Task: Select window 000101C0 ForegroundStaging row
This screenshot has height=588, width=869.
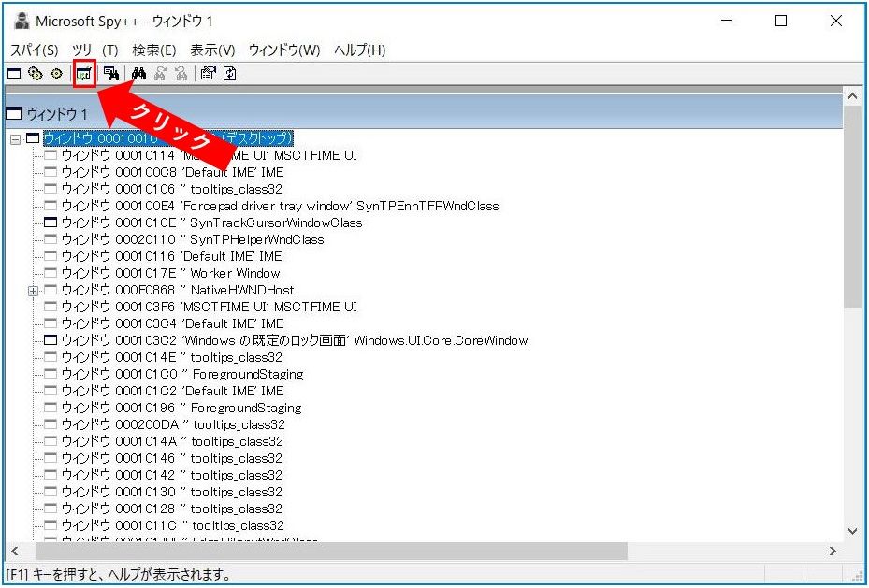Action: coord(182,374)
